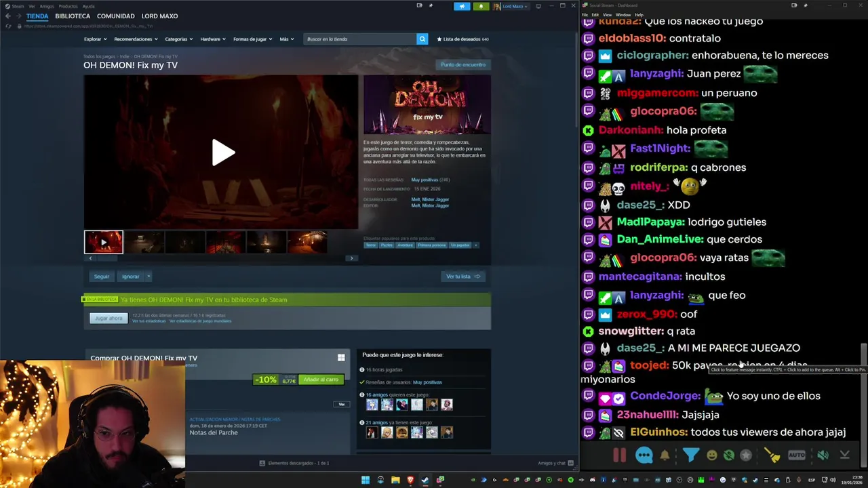Switch to the BIBLIOTECA tab
Screen dimensions: 868x488
click(73, 16)
